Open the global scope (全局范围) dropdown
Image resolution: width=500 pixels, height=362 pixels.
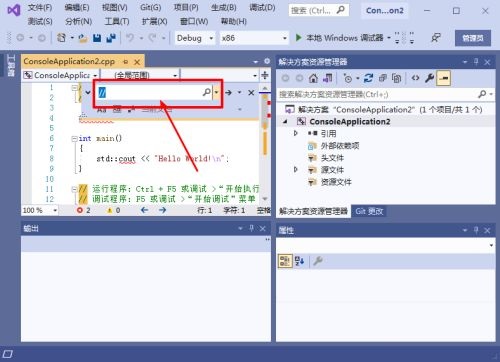click(x=140, y=75)
